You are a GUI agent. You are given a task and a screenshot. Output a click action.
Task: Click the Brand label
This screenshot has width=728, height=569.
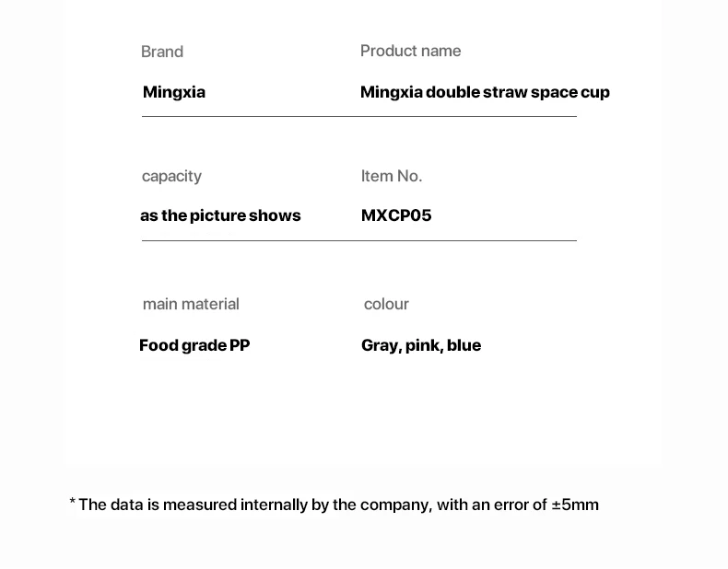point(162,52)
